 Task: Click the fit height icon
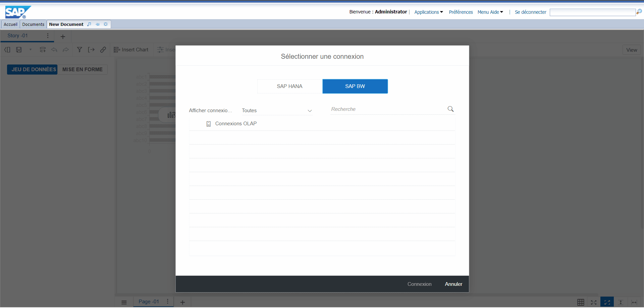tap(621, 302)
